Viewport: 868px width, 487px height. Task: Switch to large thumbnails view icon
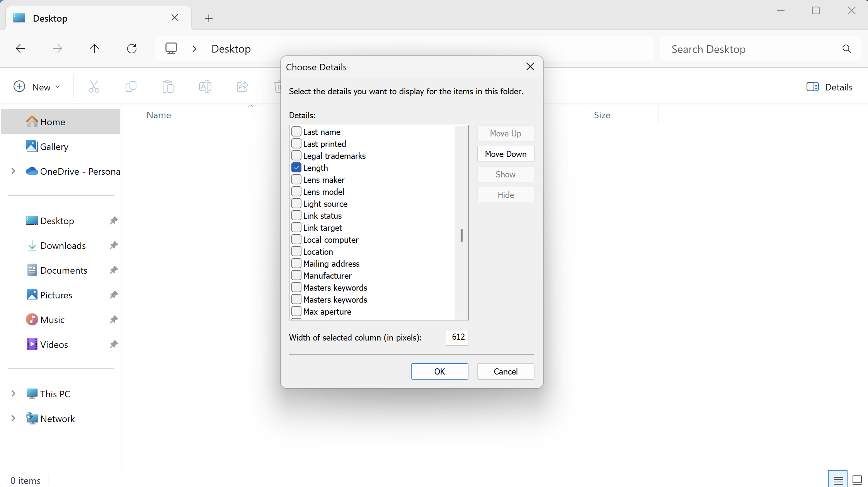click(x=857, y=480)
